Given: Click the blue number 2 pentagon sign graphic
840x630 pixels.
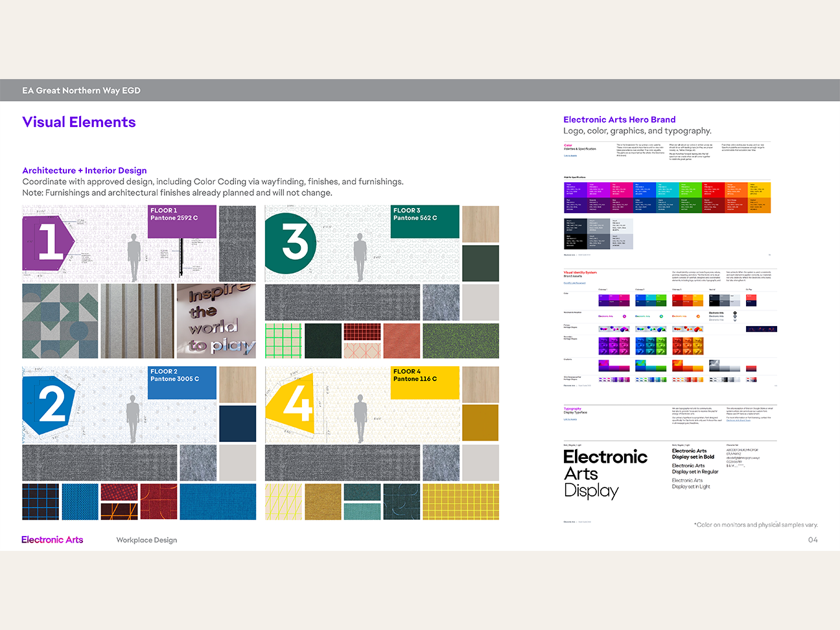Looking at the screenshot, I should point(49,404).
